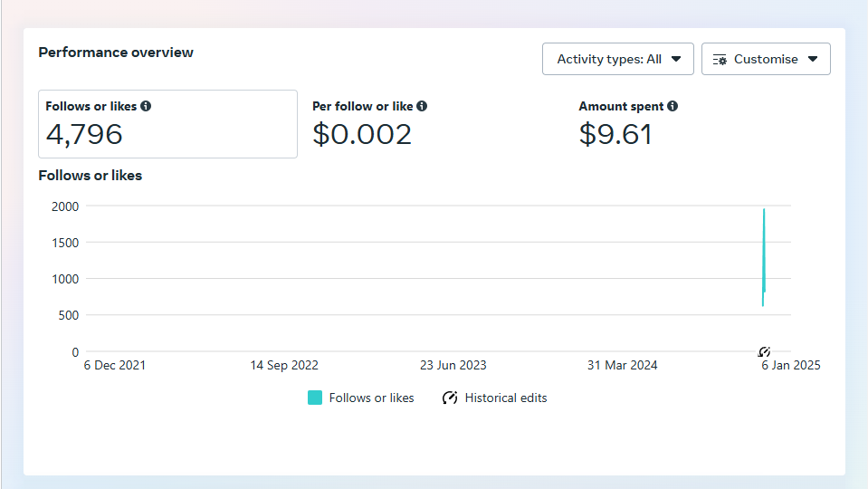The height and width of the screenshot is (489, 868).
Task: Toggle 'Follows or likes' series text in legend
Action: coord(371,398)
